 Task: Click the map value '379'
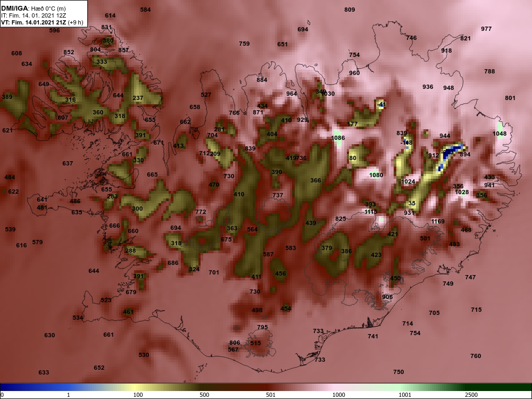(x=327, y=248)
